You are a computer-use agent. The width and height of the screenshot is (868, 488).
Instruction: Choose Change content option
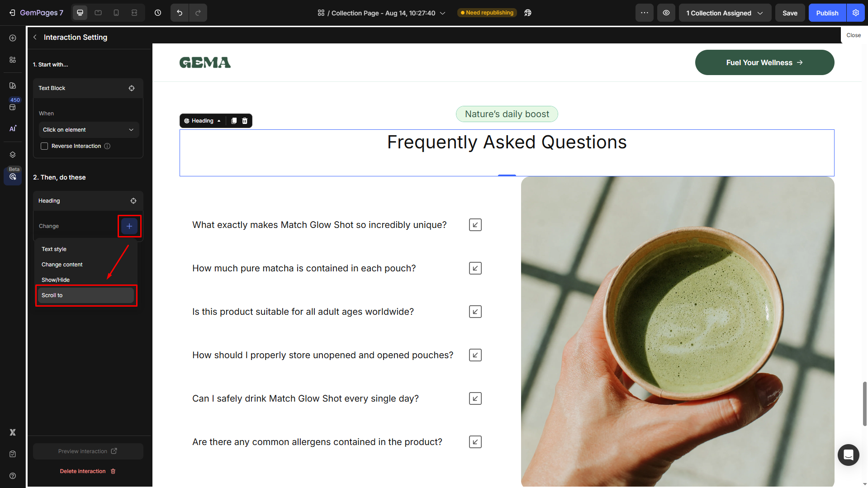point(62,265)
